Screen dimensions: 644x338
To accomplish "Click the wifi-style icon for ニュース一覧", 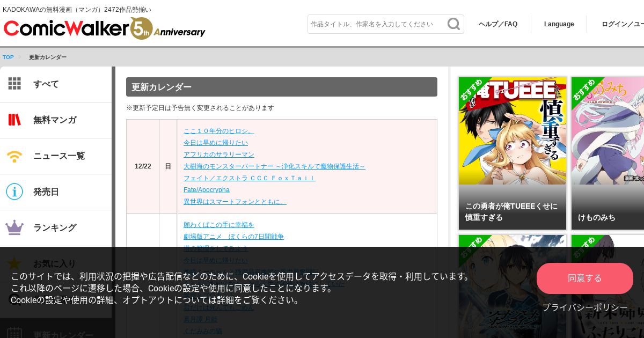I will [14, 156].
